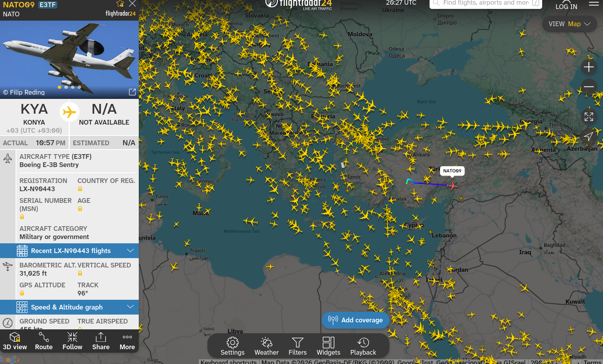This screenshot has width=603, height=364.
Task: Expand Recent LX-N90443 flights section
Action: [69, 251]
